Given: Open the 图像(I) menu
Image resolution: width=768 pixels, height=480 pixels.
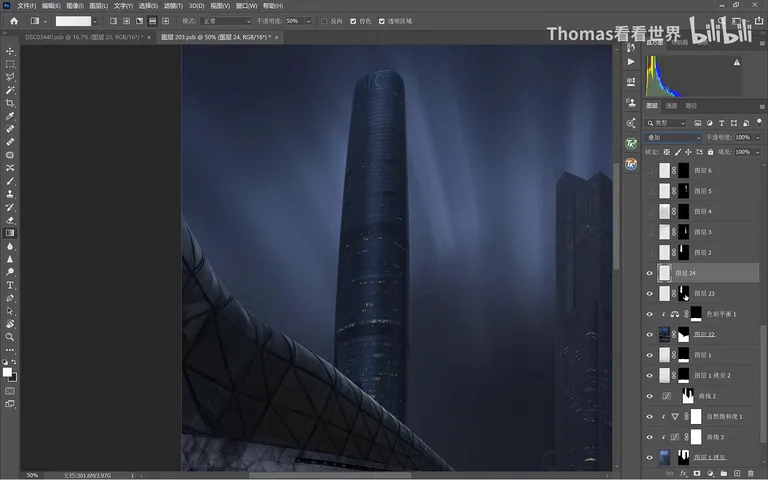Looking at the screenshot, I should 75,6.
